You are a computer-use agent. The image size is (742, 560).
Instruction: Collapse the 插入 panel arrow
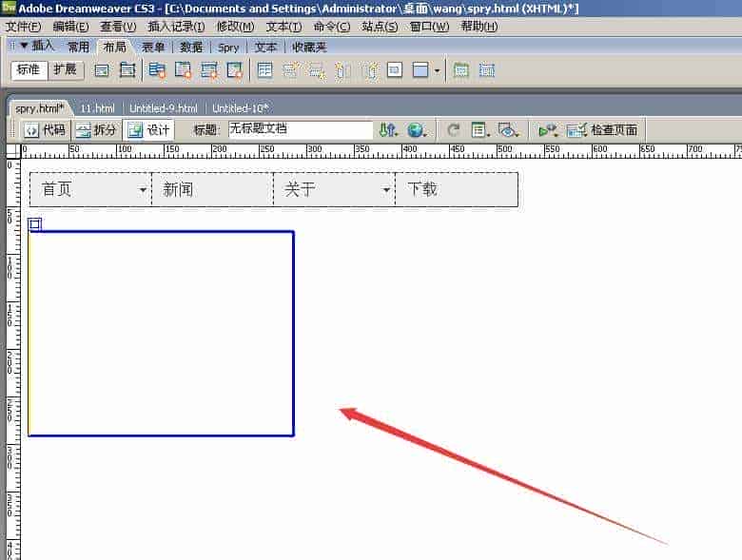(x=24, y=46)
